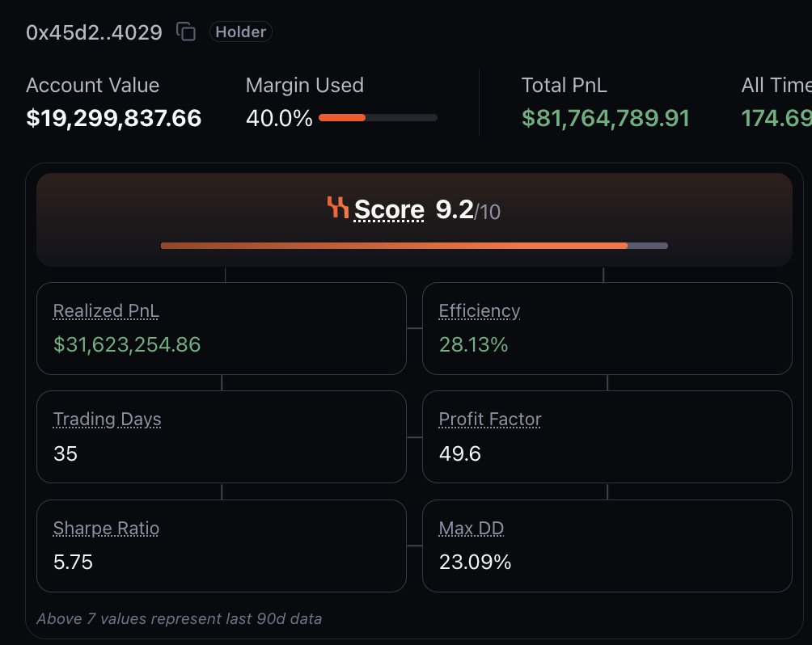
Task: Click the Max DD value 23.09%
Action: (x=475, y=563)
